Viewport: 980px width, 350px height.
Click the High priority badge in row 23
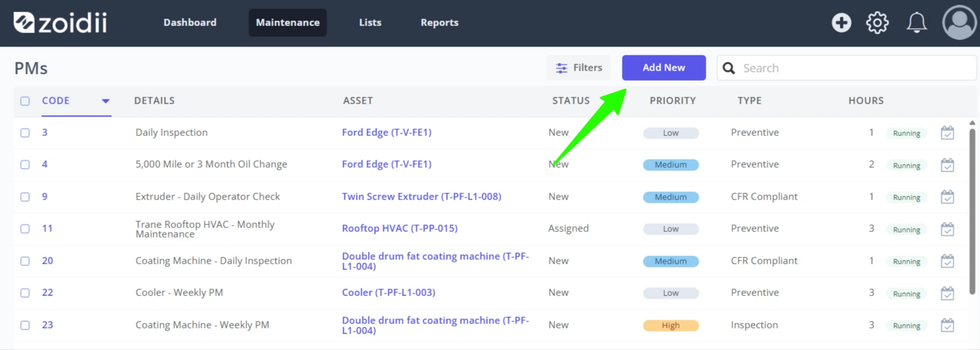click(x=671, y=326)
